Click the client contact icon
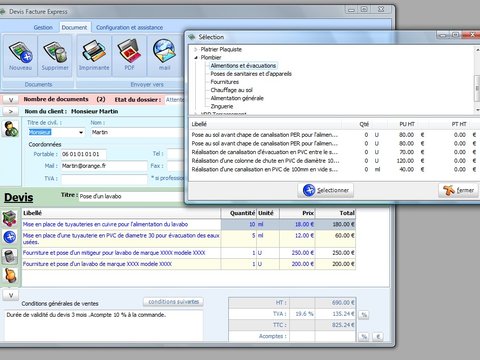480x360 pixels. coord(10,129)
